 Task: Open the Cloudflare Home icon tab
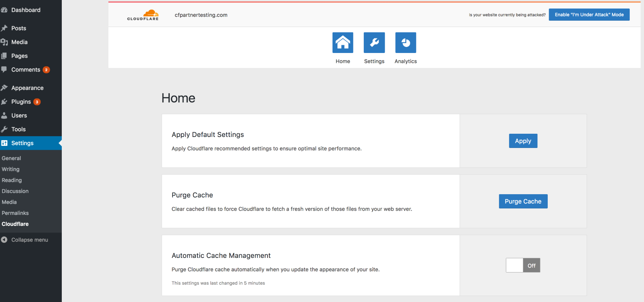(x=342, y=43)
